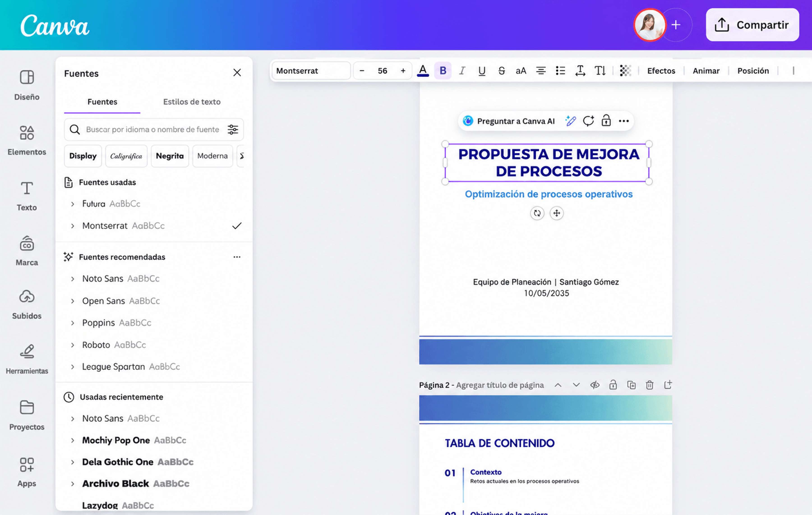Click the Compartir button
The image size is (812, 515).
(x=752, y=25)
